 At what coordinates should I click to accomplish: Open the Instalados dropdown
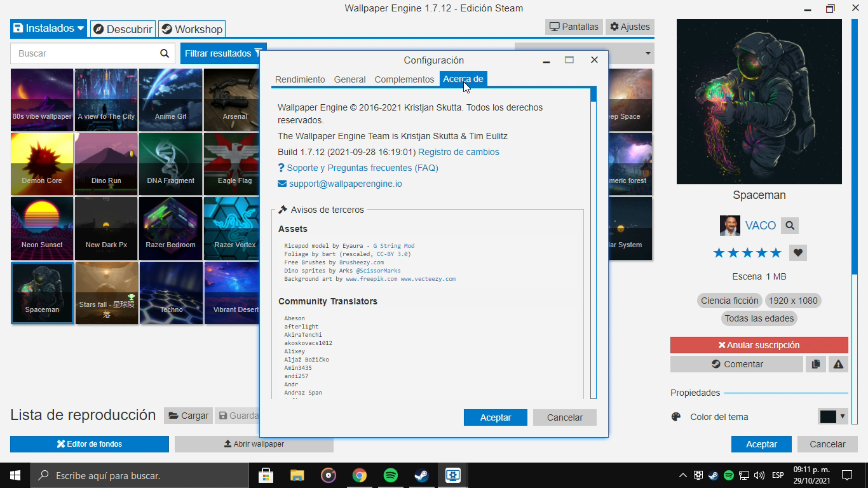(49, 29)
